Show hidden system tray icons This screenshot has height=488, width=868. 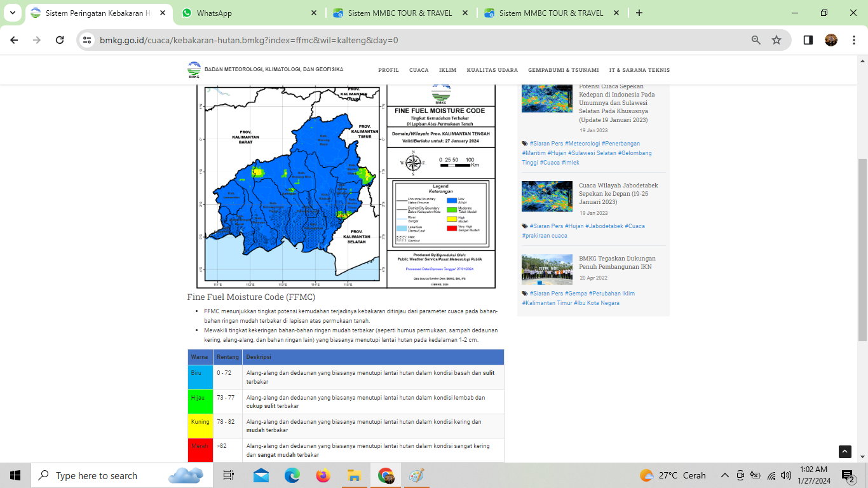pos(724,475)
